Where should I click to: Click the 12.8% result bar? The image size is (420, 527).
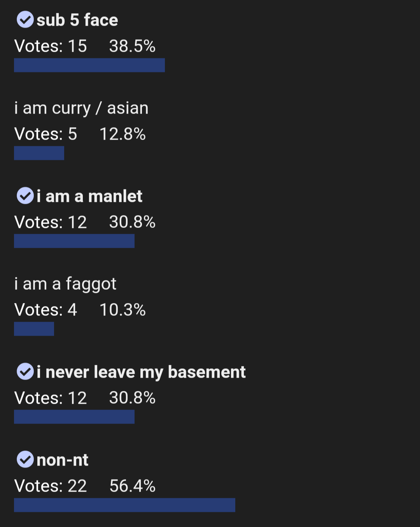point(39,153)
